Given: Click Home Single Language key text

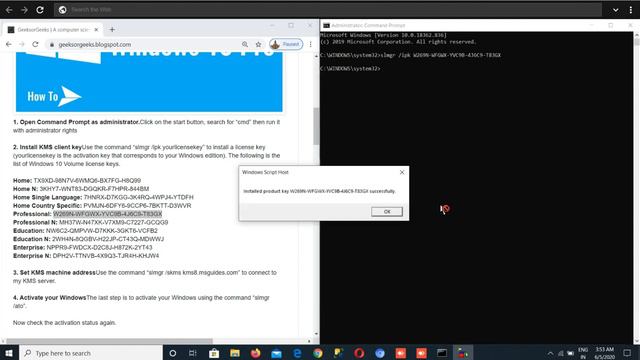Looking at the screenshot, I should pyautogui.click(x=139, y=197).
